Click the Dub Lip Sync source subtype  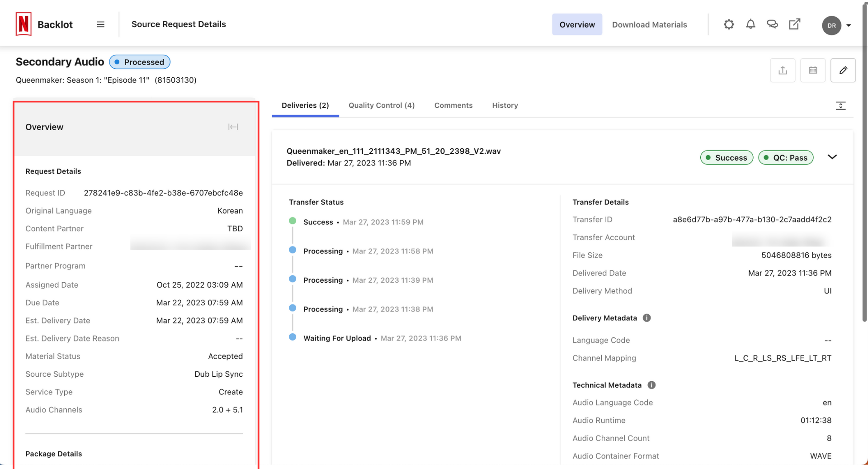tap(219, 374)
